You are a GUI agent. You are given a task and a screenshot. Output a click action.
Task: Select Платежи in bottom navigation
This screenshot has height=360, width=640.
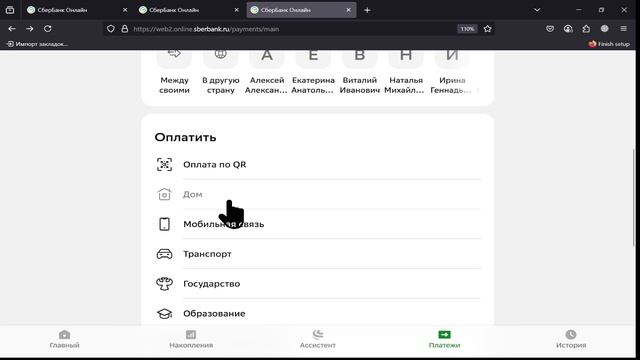(x=444, y=339)
